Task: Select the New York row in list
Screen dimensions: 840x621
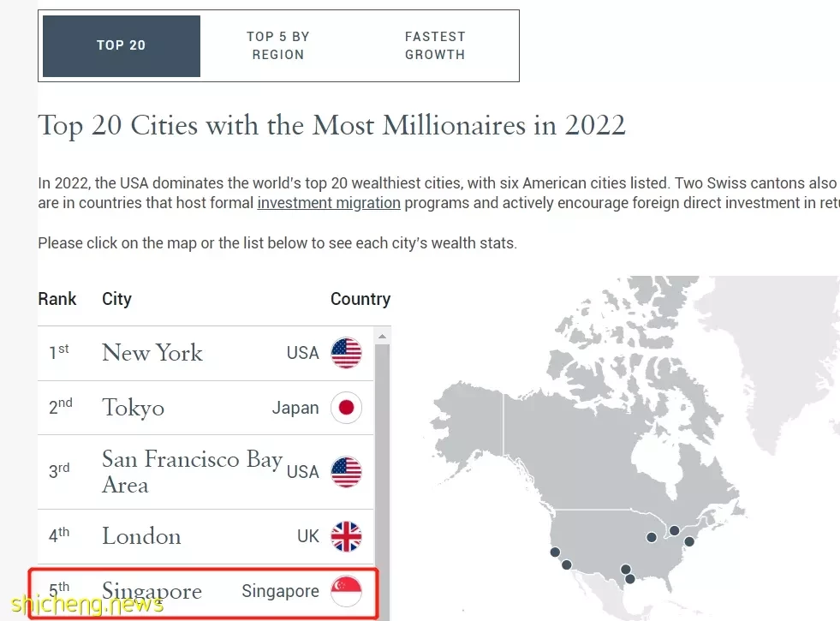Action: (x=206, y=353)
